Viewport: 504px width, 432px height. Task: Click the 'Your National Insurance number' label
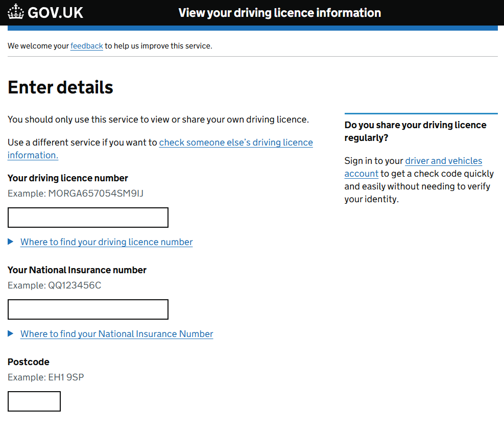click(x=77, y=270)
